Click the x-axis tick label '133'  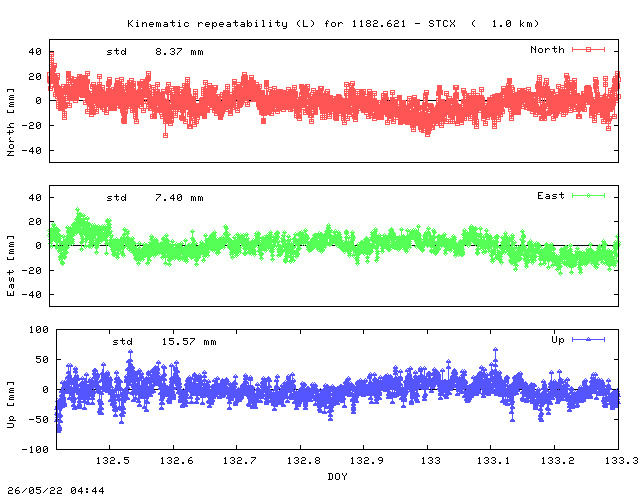[431, 461]
